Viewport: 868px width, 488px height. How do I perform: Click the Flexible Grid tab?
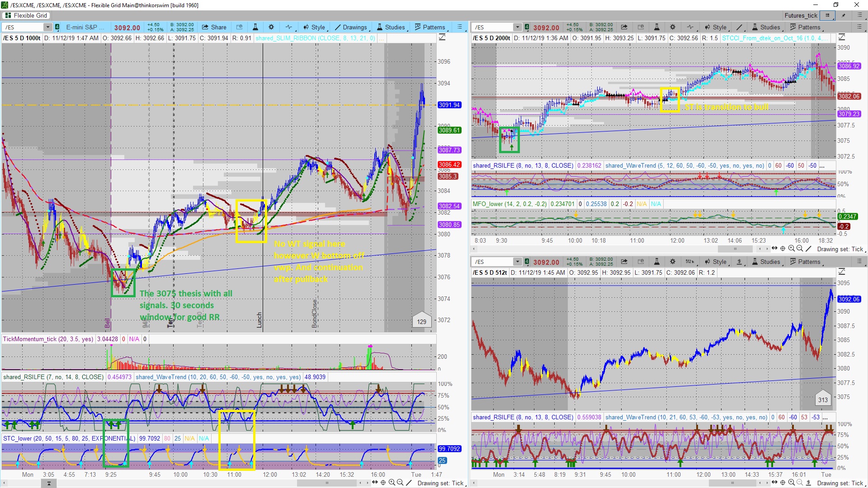[x=26, y=15]
